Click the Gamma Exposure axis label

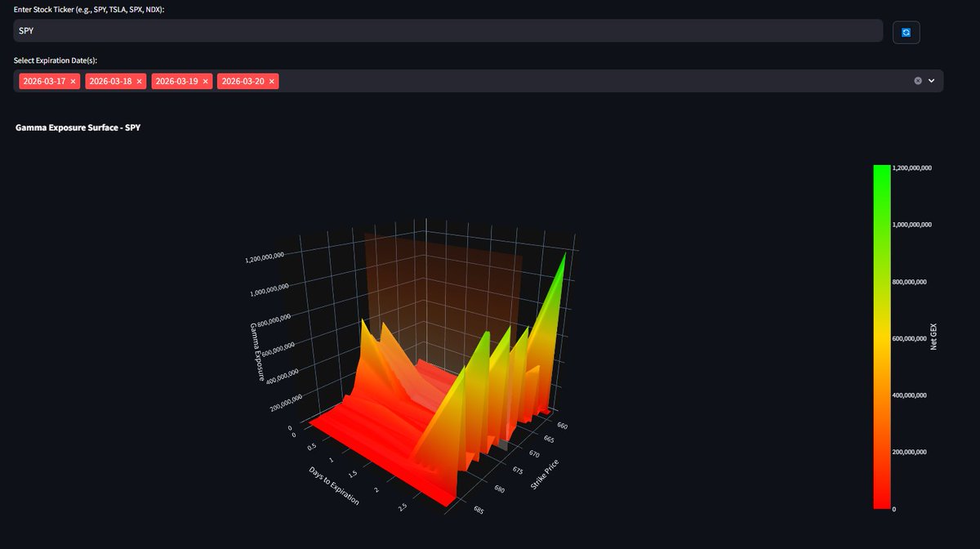[257, 351]
